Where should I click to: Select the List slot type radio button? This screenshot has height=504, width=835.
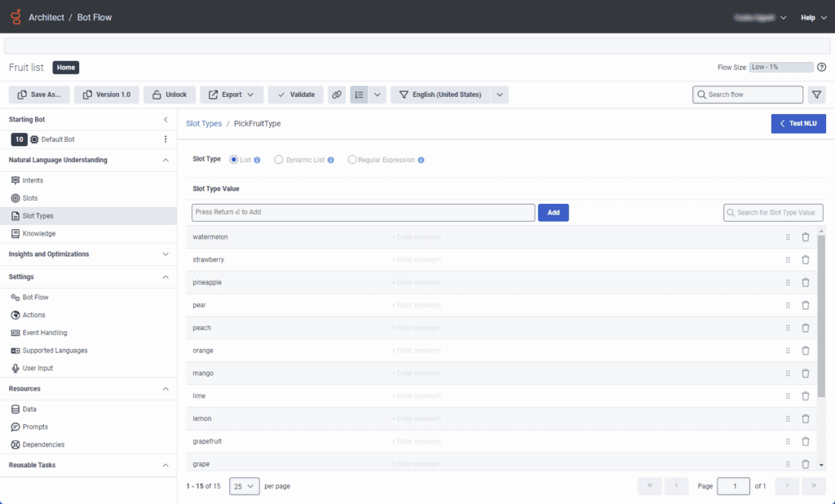coord(236,159)
